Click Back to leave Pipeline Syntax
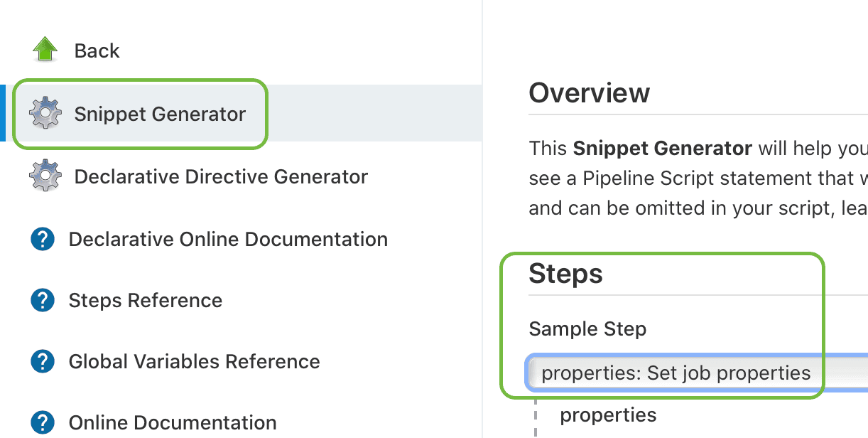This screenshot has height=438, width=868. point(97,50)
